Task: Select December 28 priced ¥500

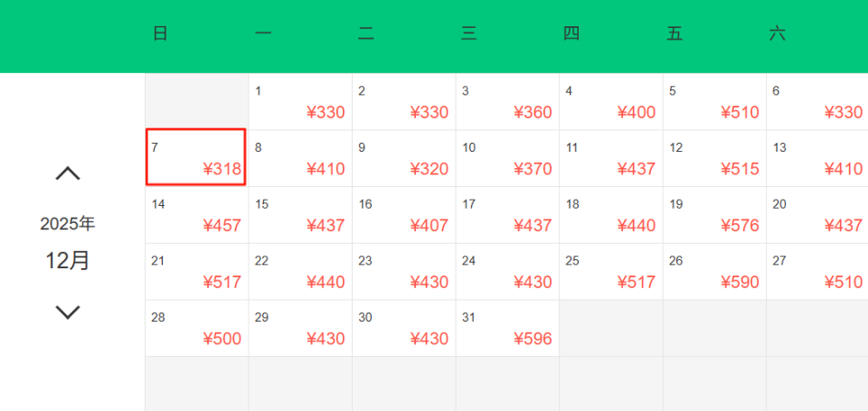Action: tap(196, 328)
